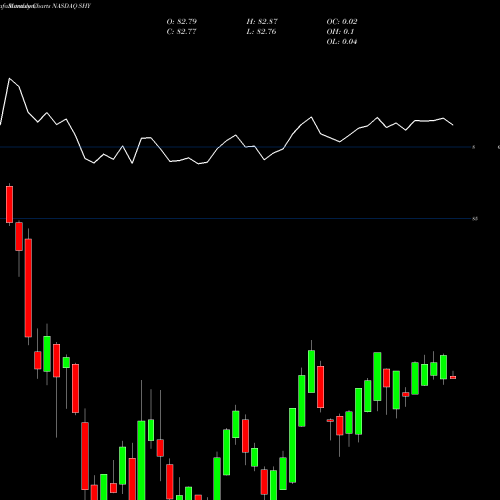Click the high price 'H: 82.87'
The width and height of the screenshot is (500, 500).
pos(262,22)
